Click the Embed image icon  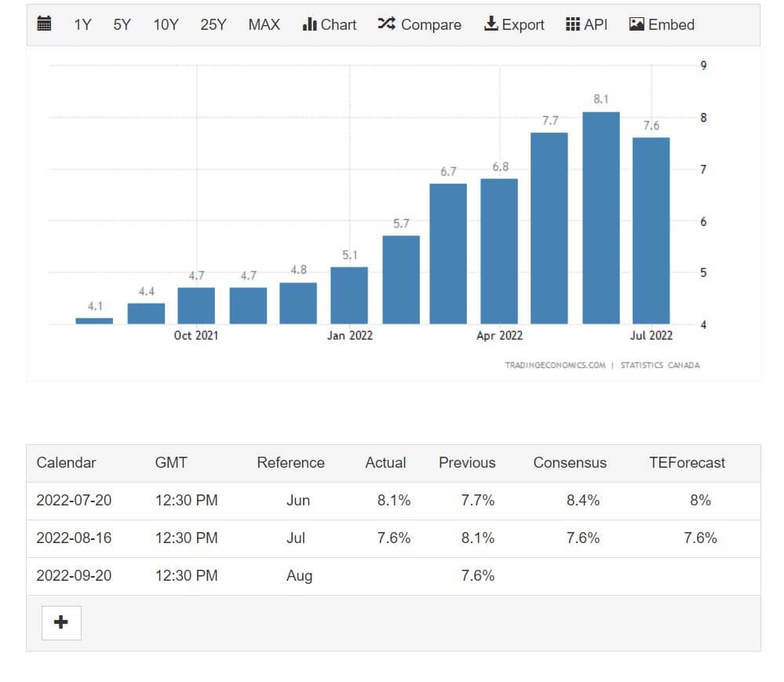tap(637, 24)
